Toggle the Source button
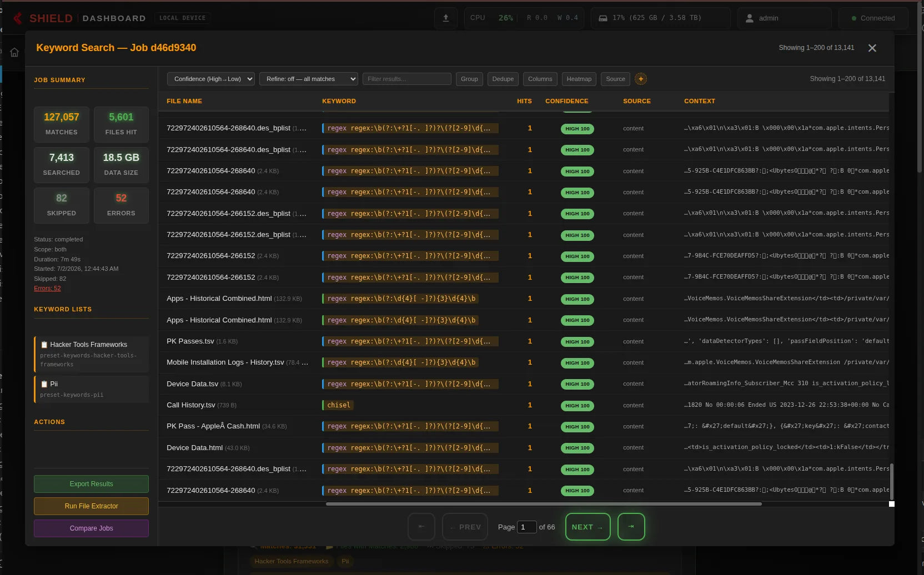The image size is (924, 575). [615, 79]
